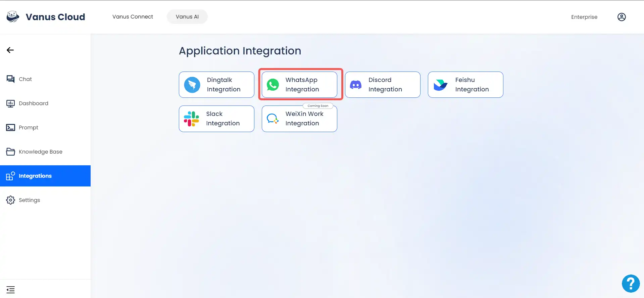Open the WhatsApp Integration card

coord(299,85)
